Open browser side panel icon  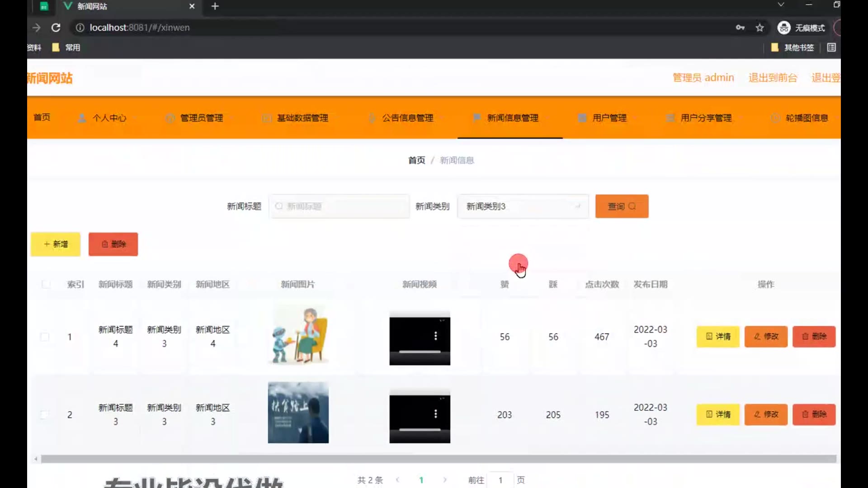831,47
